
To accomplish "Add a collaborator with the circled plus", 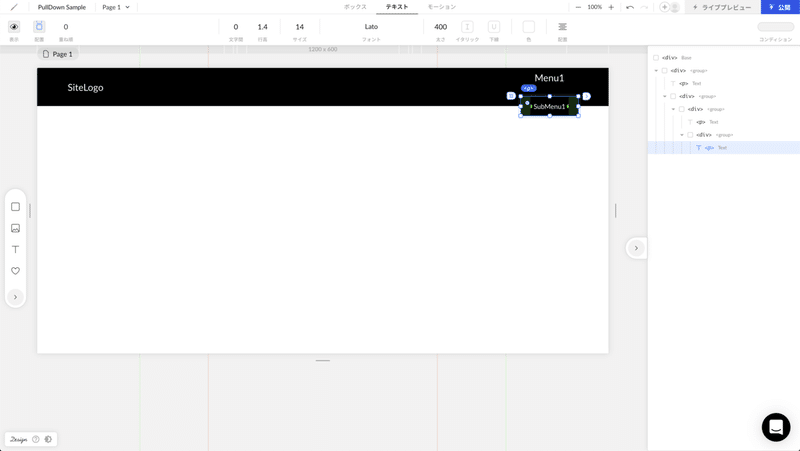I will pyautogui.click(x=664, y=7).
